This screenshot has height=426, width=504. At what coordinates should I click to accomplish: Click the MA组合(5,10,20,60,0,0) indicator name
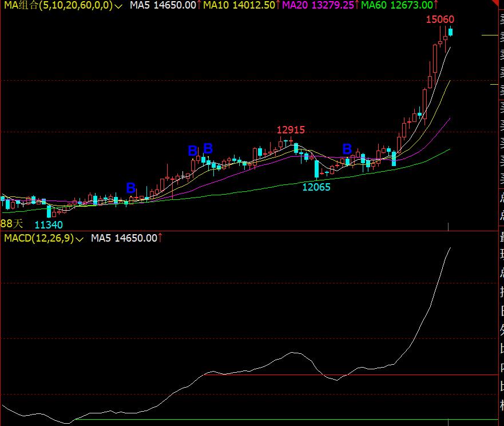pyautogui.click(x=56, y=5)
